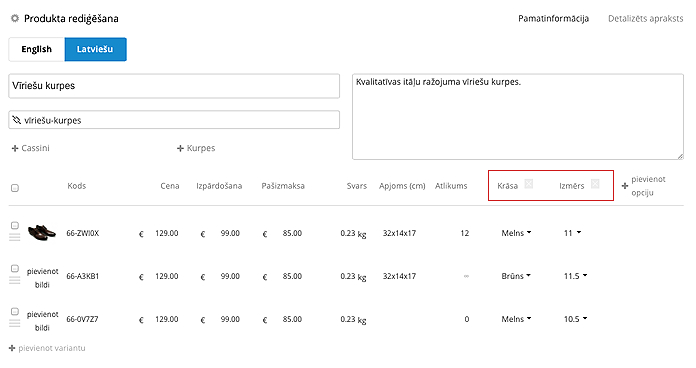Click the hidden-link icon in slug field

coord(16,120)
